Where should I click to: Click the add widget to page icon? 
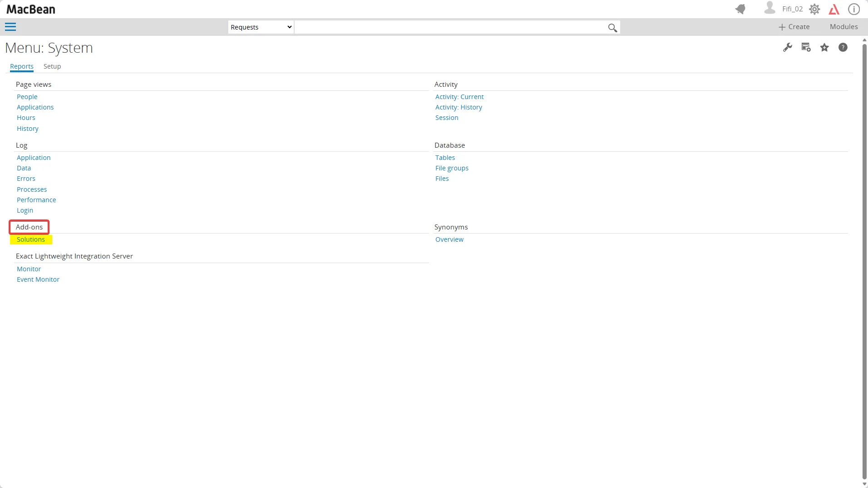pos(806,47)
